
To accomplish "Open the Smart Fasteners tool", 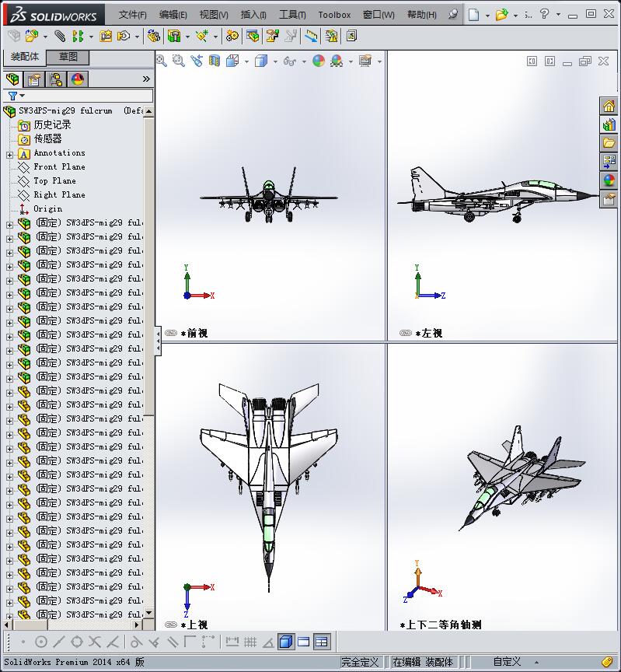I will (x=106, y=36).
